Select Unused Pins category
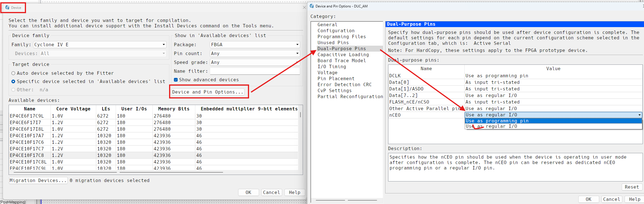 tap(333, 43)
